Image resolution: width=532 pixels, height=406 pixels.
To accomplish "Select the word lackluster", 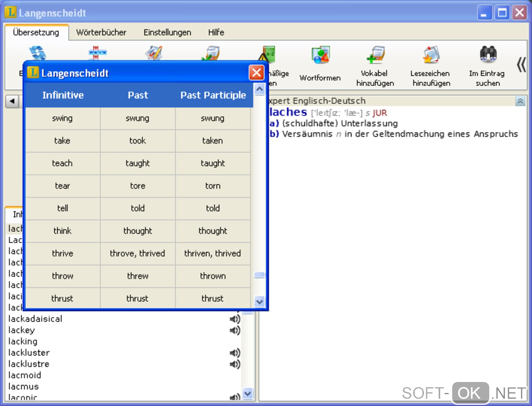I will pyautogui.click(x=29, y=353).
